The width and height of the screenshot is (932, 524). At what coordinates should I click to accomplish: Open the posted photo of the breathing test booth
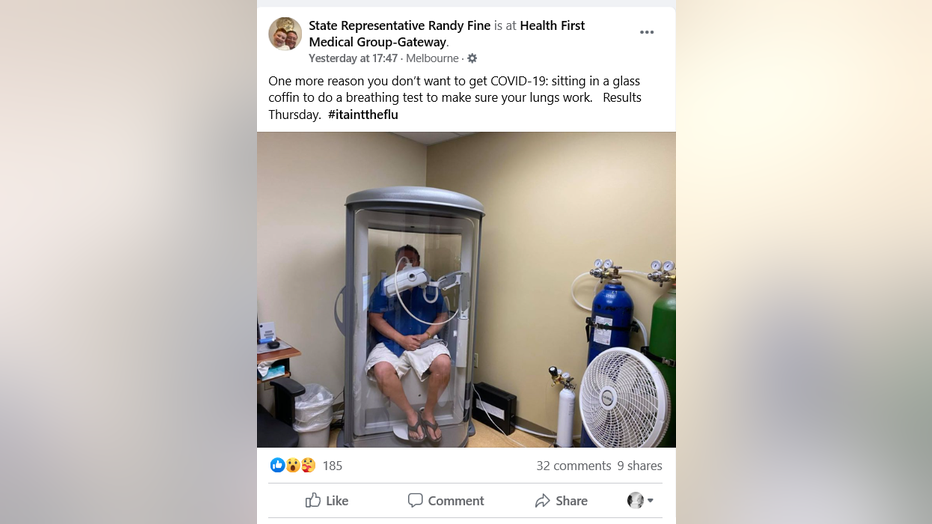(466, 289)
